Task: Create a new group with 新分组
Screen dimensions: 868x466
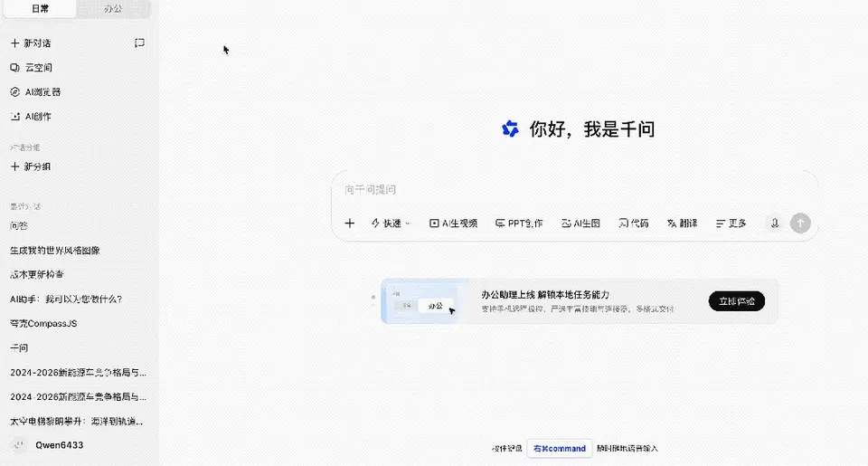Action: point(31,166)
